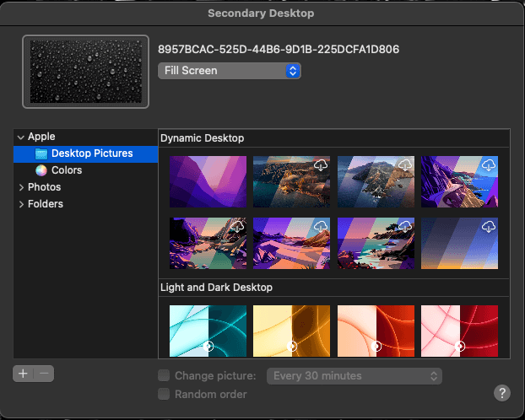Click cloud download icon on Big Sur aerial wallpaper

point(321,165)
